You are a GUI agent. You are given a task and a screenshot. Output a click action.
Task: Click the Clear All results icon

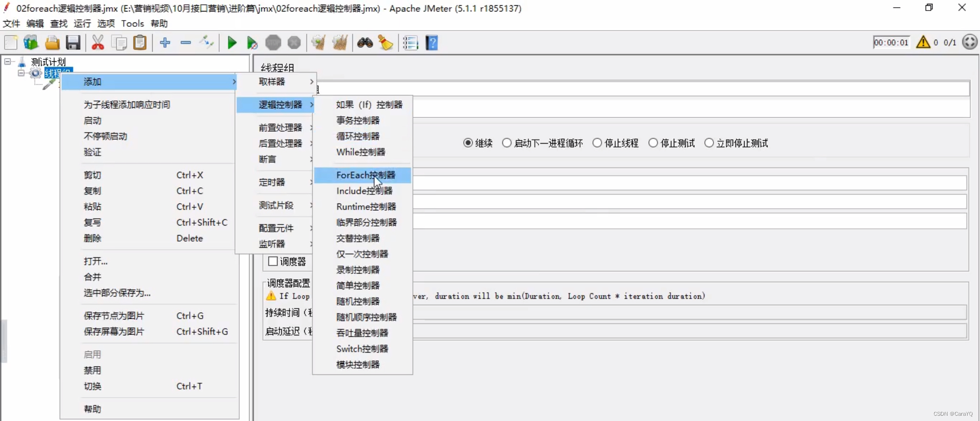pos(340,43)
